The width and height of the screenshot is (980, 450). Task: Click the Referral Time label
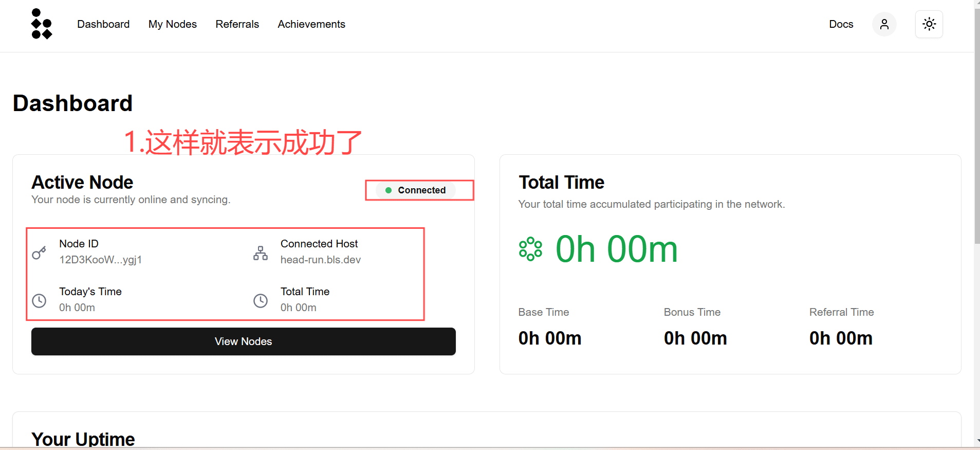pyautogui.click(x=842, y=312)
